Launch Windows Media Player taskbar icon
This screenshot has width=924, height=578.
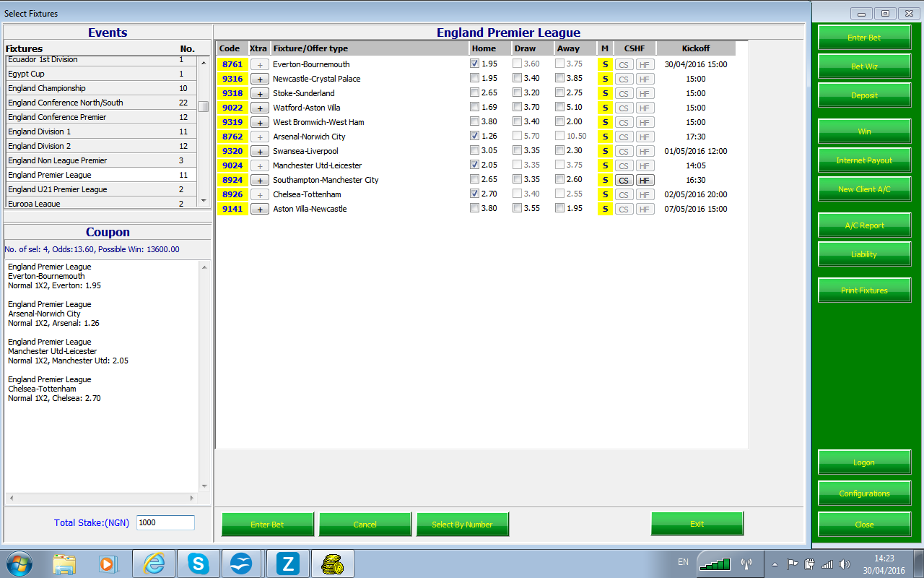(108, 564)
